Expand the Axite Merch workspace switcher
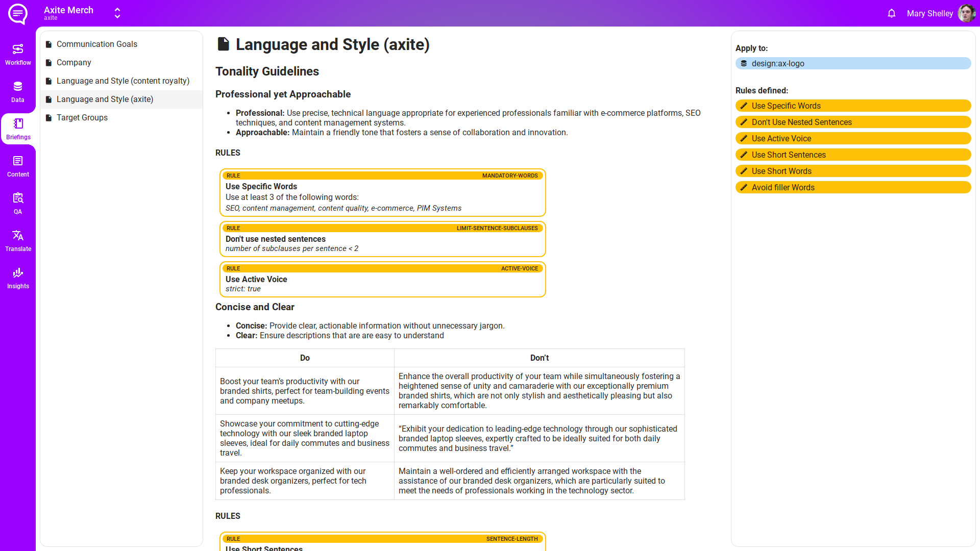 tap(117, 13)
